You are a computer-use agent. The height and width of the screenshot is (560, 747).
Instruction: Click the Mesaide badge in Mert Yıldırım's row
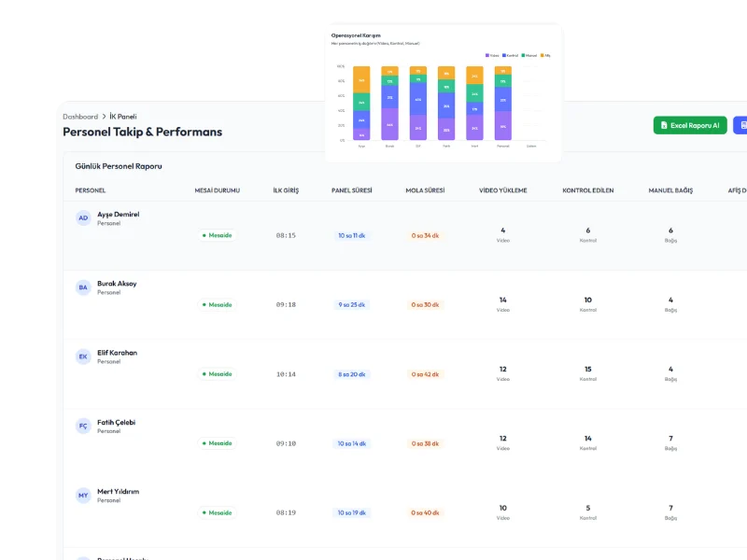(x=218, y=512)
